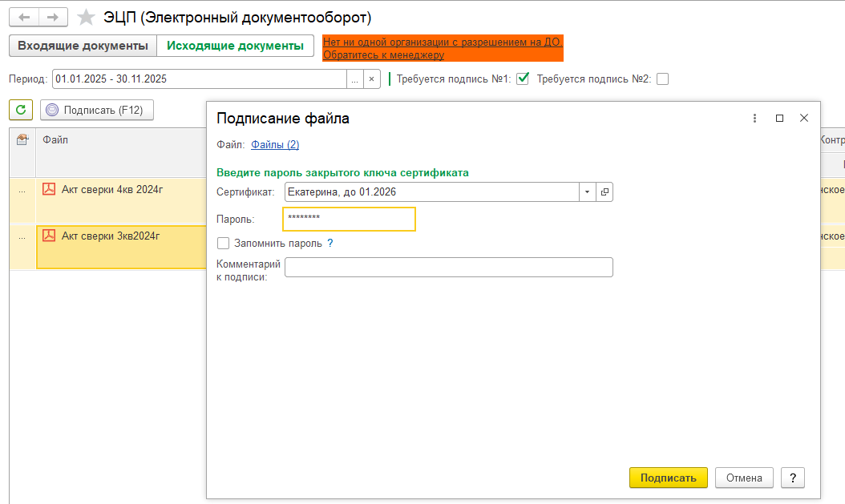Click the back navigation arrow
Screen dimensions: 845x504
click(24, 17)
